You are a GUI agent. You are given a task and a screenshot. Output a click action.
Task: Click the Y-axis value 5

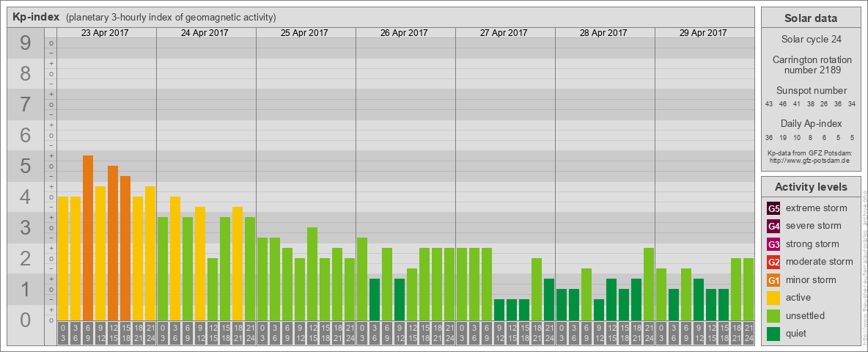tap(25, 166)
